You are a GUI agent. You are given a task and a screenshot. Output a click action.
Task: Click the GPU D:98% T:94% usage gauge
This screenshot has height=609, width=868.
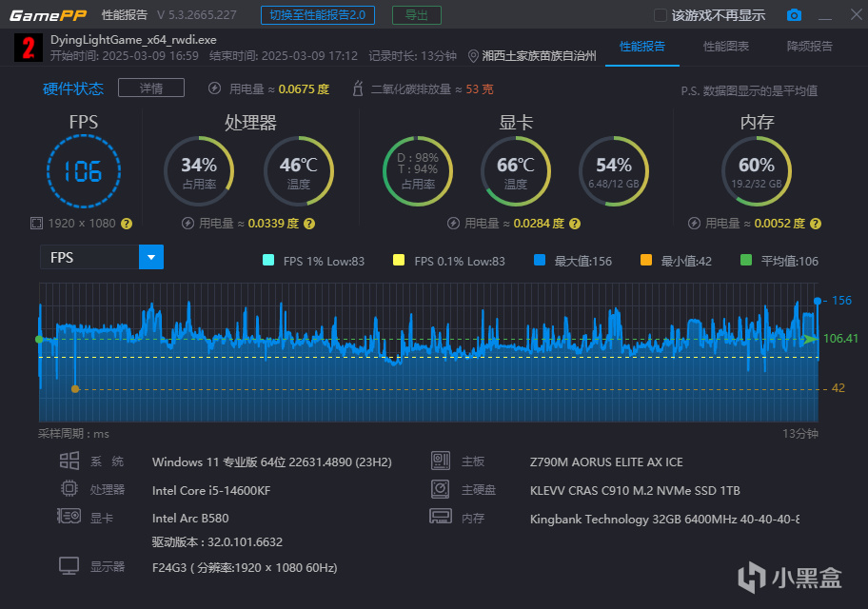tap(418, 171)
